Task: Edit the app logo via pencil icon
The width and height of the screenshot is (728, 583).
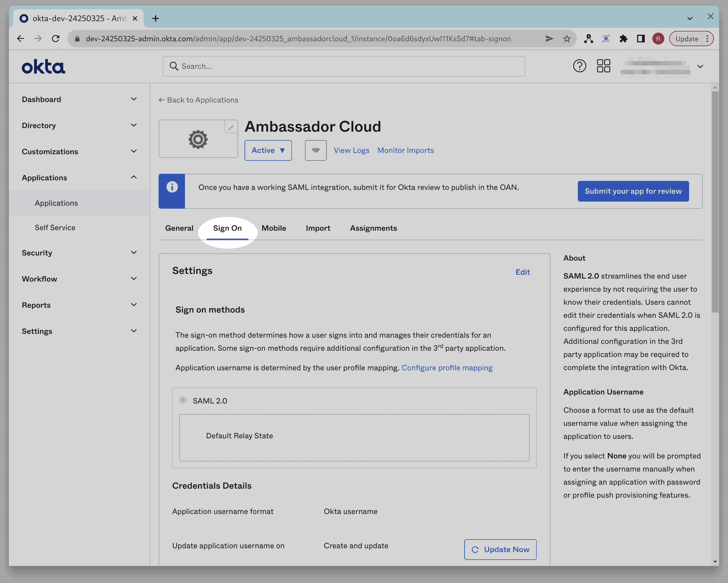Action: (x=231, y=127)
